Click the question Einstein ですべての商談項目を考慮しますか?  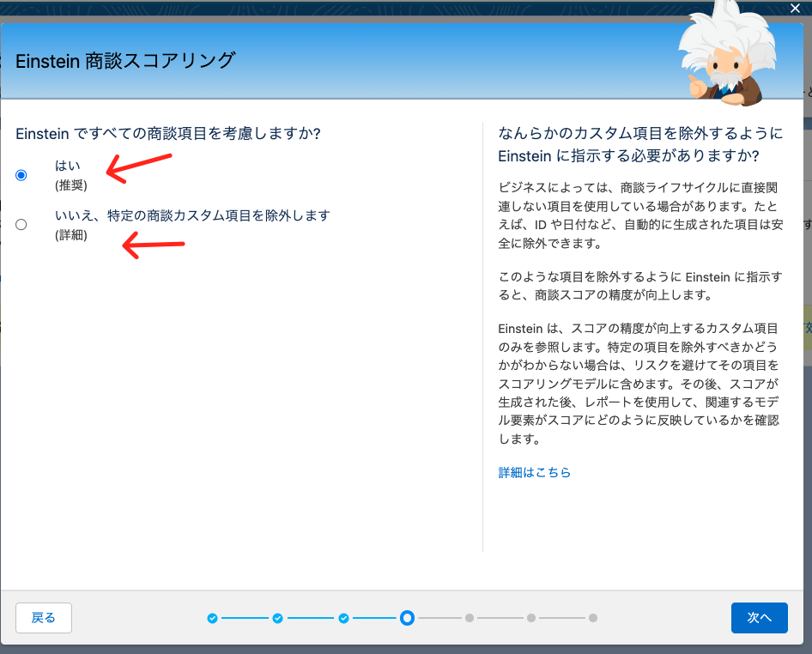[167, 134]
